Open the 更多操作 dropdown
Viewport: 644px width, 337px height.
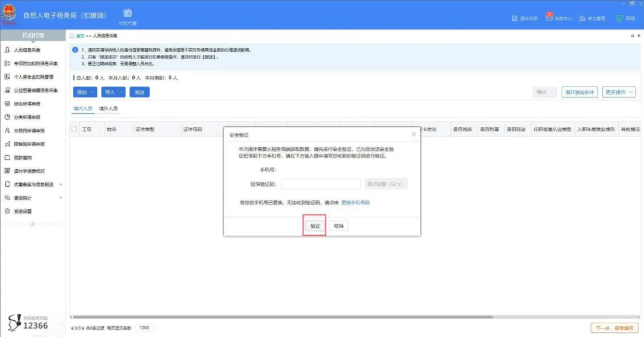[x=619, y=92]
